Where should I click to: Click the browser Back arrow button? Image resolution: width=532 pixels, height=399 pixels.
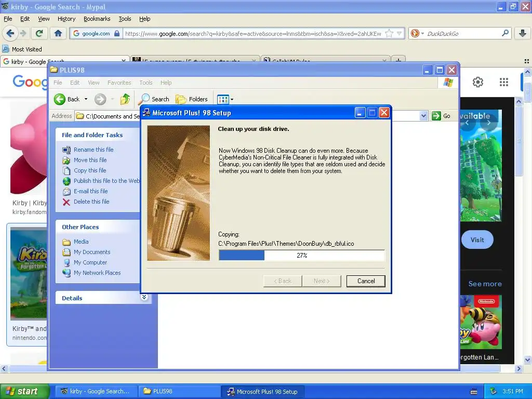pyautogui.click(x=10, y=33)
